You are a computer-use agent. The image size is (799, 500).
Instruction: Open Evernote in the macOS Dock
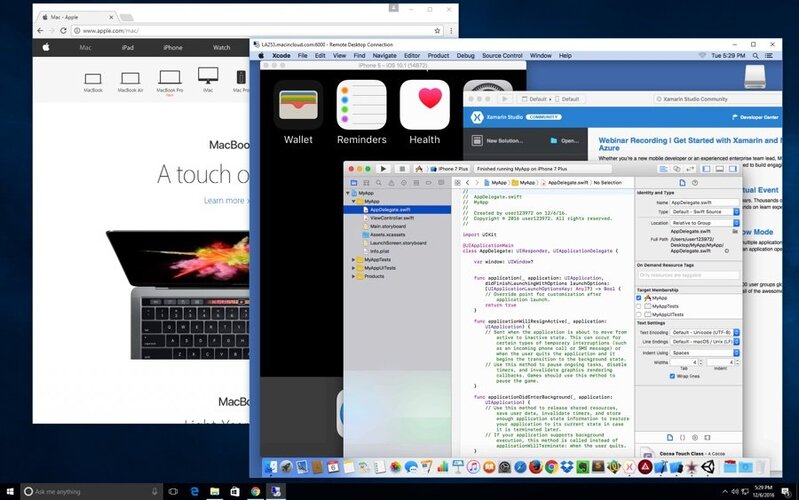coord(582,467)
